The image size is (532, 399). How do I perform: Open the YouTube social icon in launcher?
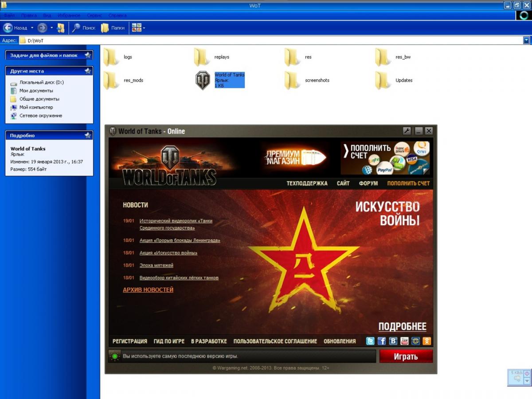pos(404,341)
